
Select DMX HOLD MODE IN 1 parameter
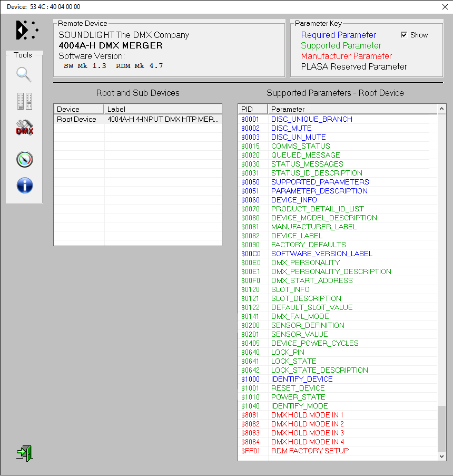[x=307, y=415]
